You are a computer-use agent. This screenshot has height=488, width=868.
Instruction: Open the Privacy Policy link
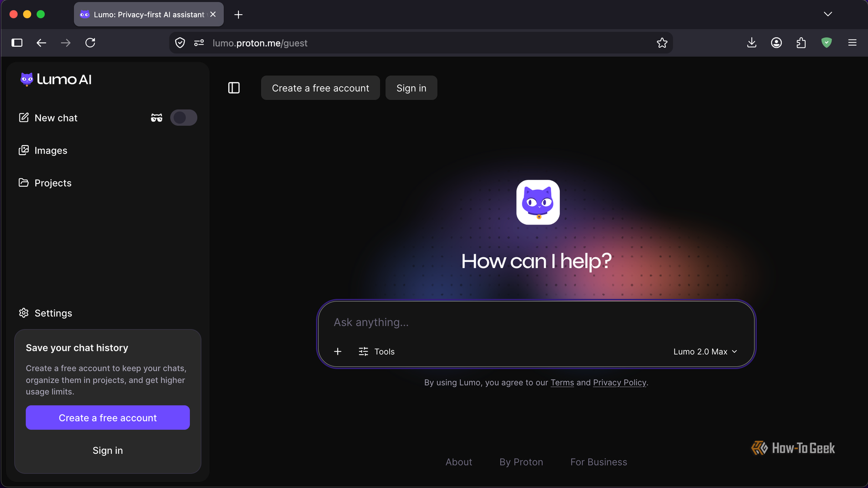(620, 382)
